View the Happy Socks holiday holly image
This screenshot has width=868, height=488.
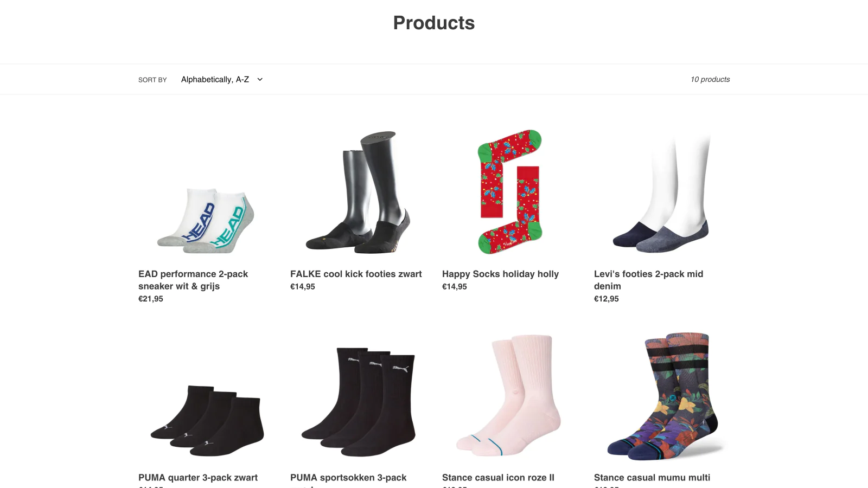[x=510, y=192]
